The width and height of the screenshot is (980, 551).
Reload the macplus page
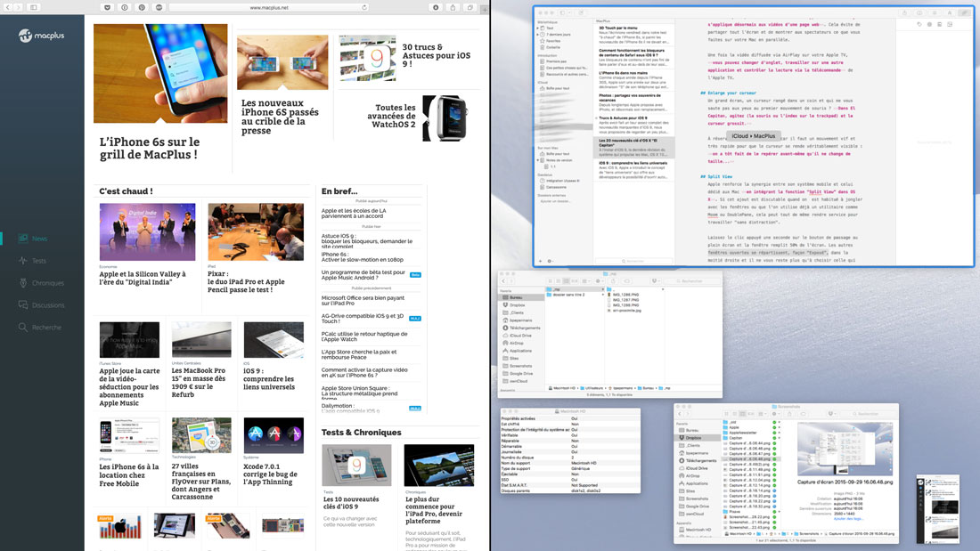tap(363, 7)
